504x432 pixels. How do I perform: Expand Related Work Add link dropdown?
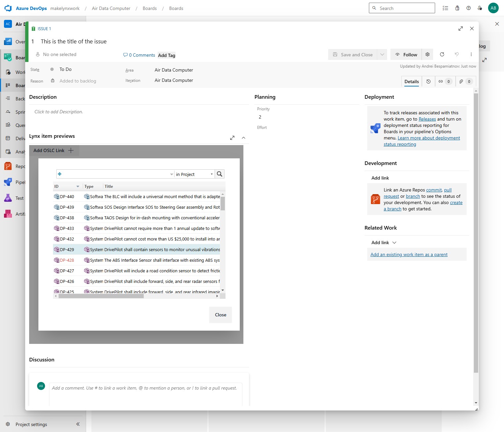(x=394, y=243)
